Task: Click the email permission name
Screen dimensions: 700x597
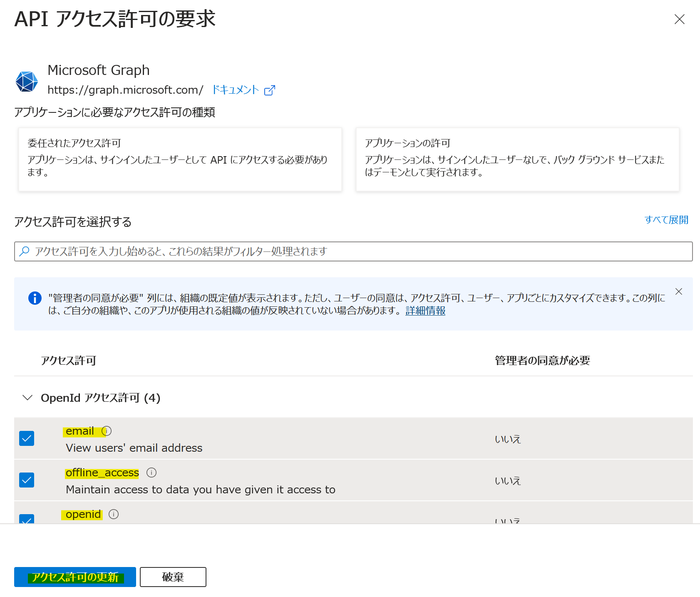Action: pos(80,431)
